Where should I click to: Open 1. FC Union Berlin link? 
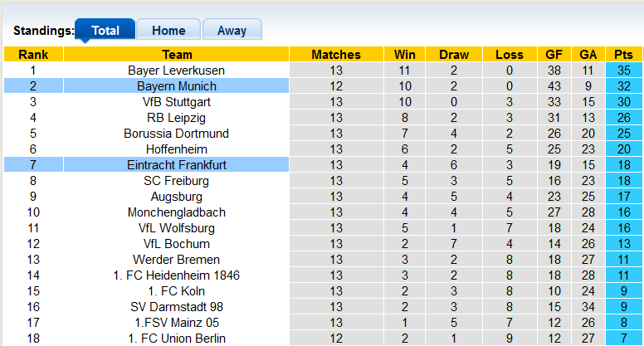[177, 339]
